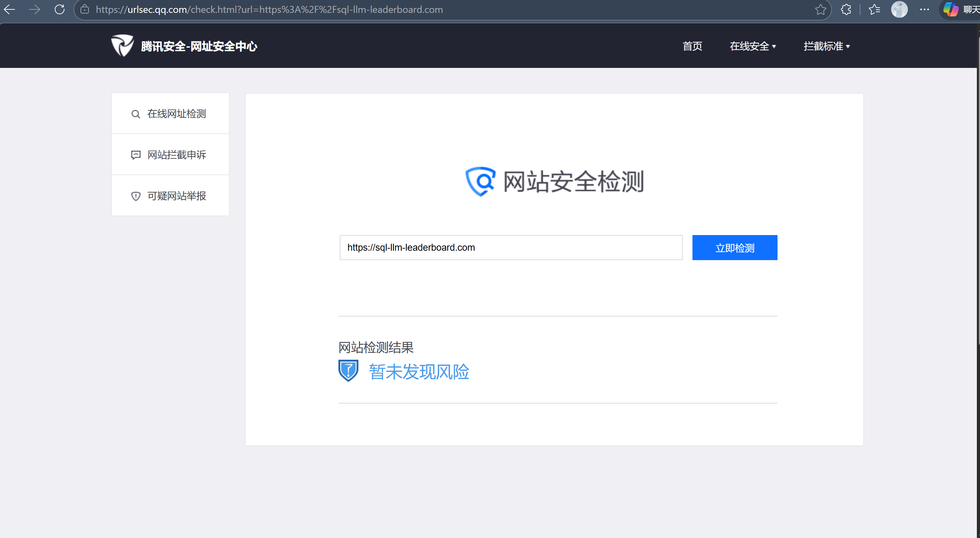Click the site info lock icon

pos(85,9)
